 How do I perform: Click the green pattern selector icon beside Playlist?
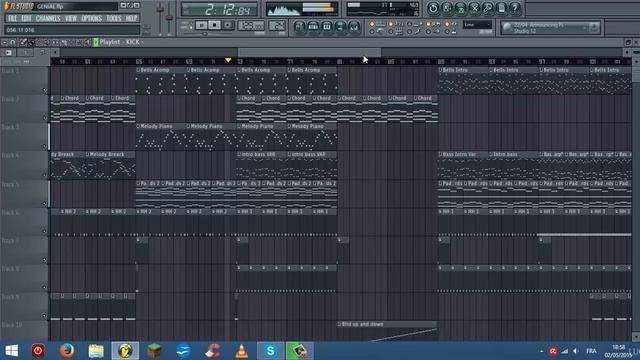pos(96,42)
